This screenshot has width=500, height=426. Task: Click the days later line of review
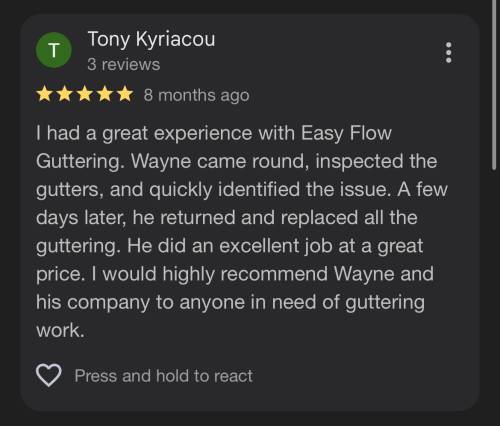click(227, 218)
